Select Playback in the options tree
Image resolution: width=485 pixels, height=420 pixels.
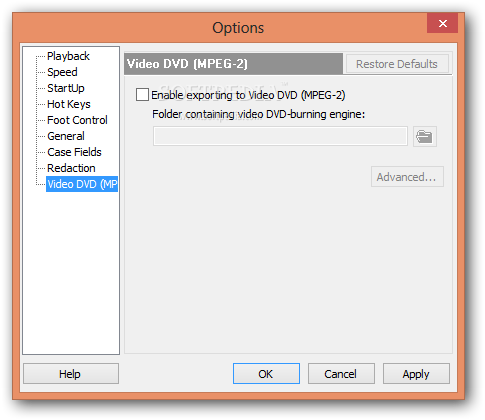68,56
